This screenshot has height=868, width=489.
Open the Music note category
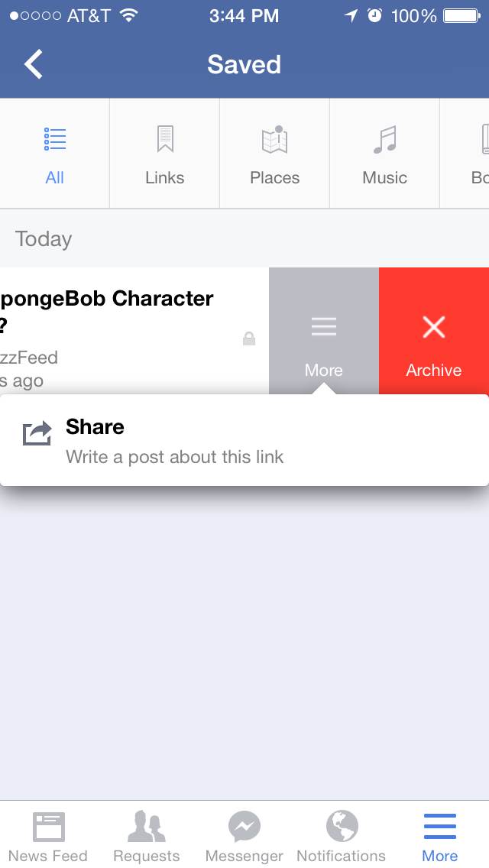click(384, 154)
